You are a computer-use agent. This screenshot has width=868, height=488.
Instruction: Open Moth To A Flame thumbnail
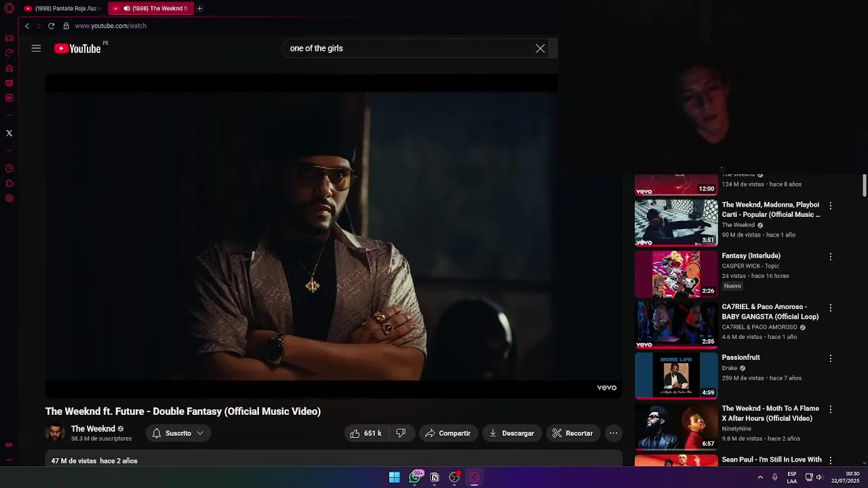tap(676, 426)
